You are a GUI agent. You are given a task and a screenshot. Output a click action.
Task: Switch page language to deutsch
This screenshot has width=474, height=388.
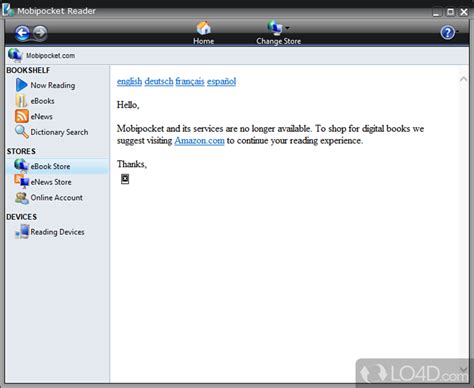(159, 81)
